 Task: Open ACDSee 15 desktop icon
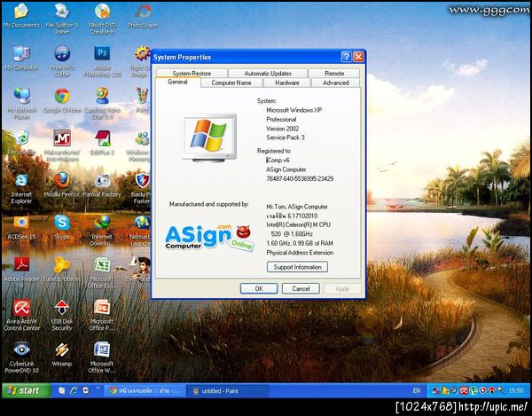tap(21, 227)
